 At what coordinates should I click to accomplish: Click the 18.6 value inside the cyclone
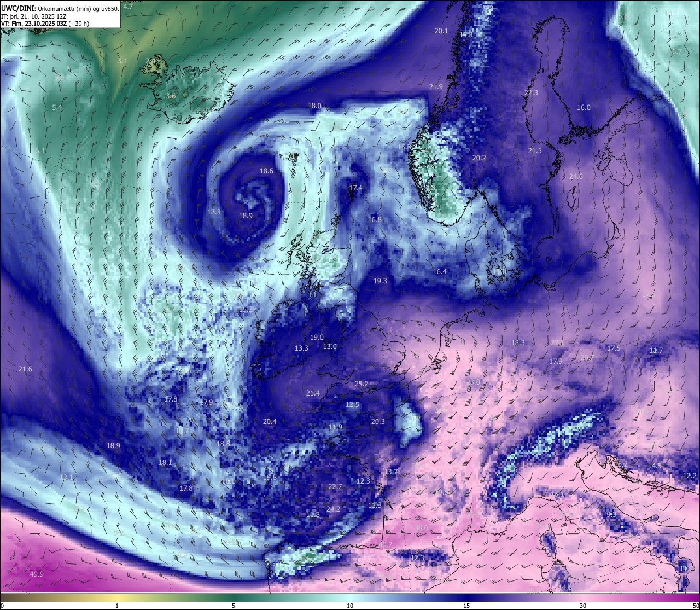point(266,171)
